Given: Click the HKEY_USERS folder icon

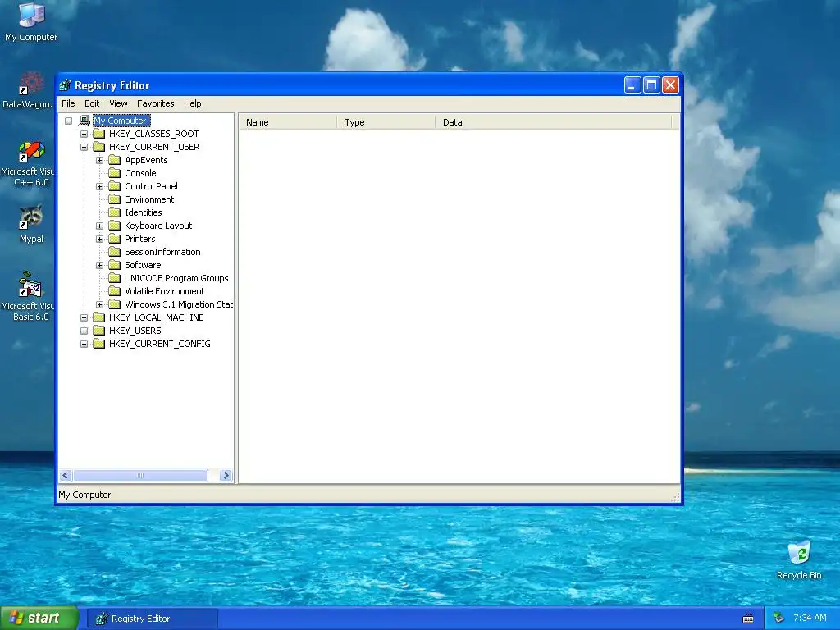Looking at the screenshot, I should [99, 331].
